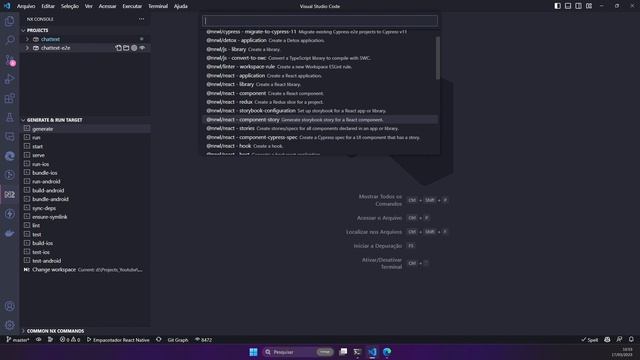Open the Ajuda menu

tap(181, 6)
